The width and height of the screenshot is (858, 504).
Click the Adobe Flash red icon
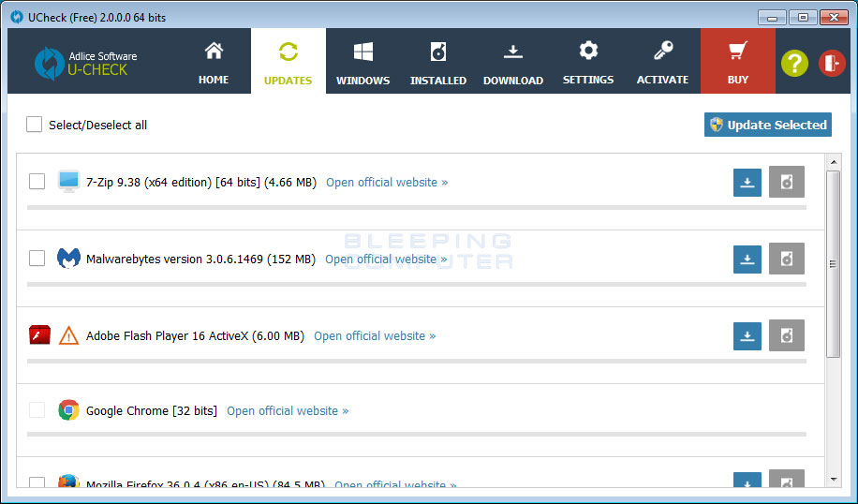click(x=39, y=334)
